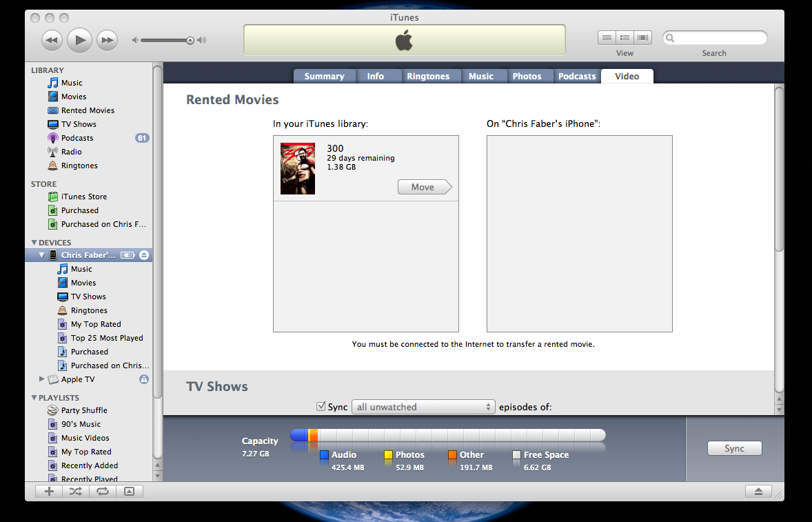812x522 pixels.
Task: Open the Music library
Action: coord(72,83)
